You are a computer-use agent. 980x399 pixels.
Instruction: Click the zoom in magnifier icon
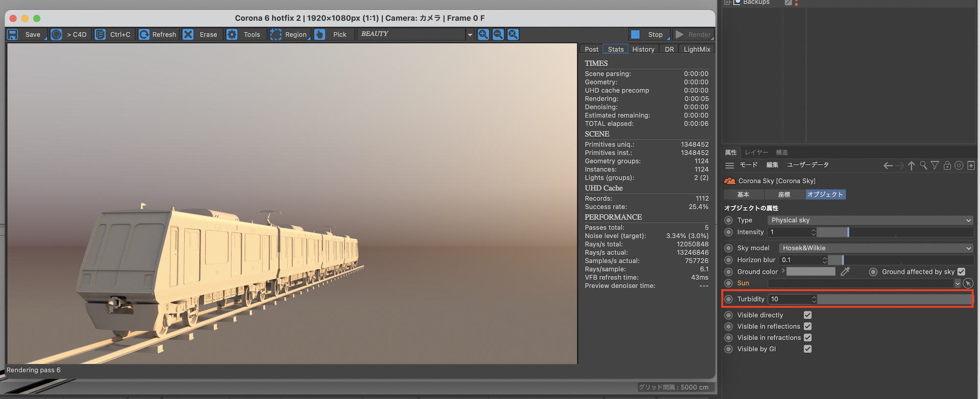483,34
